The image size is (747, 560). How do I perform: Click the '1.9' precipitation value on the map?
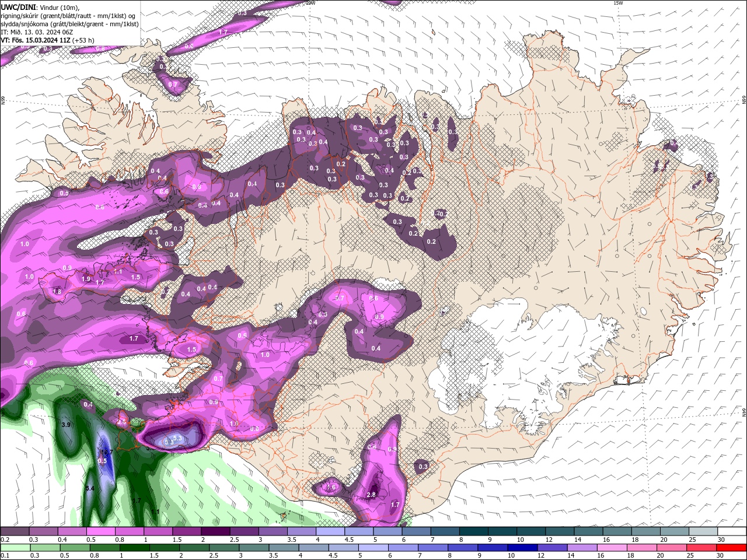click(86, 279)
